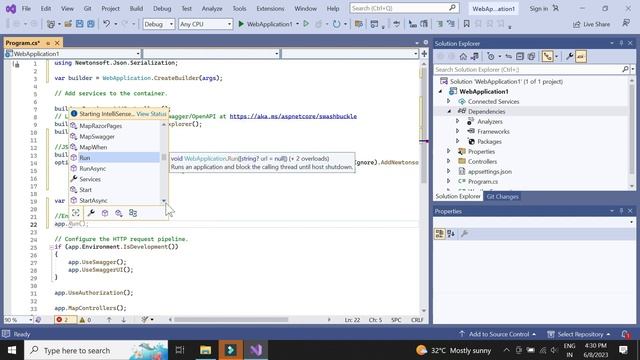
Task: Click the 2 errors indicator
Action: pyautogui.click(x=65, y=320)
